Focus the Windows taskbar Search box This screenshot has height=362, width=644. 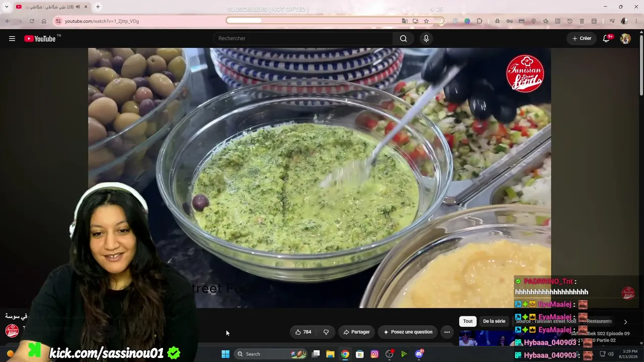click(270, 354)
